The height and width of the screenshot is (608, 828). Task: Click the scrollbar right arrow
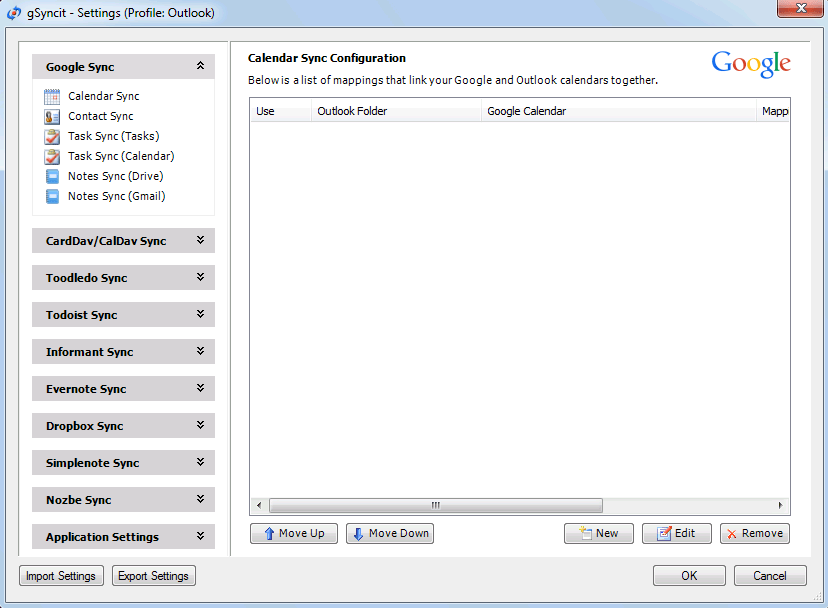tap(780, 506)
